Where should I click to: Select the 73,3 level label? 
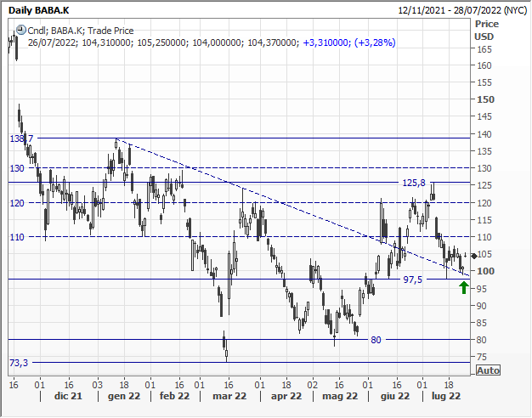pyautogui.click(x=20, y=363)
